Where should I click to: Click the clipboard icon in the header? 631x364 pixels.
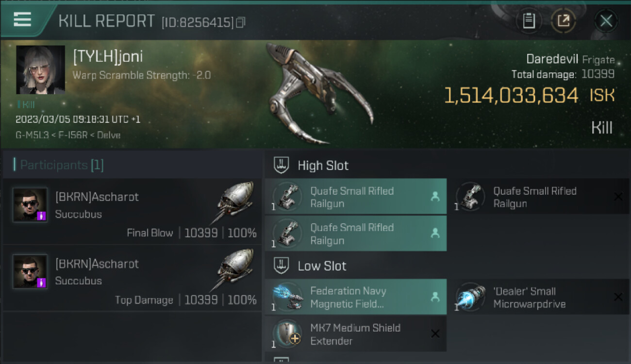pyautogui.click(x=529, y=21)
